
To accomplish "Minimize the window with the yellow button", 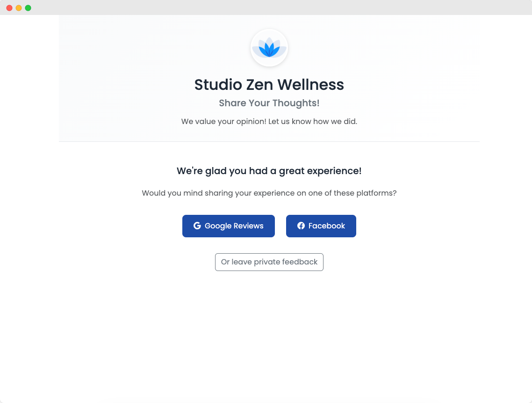I will point(19,8).
